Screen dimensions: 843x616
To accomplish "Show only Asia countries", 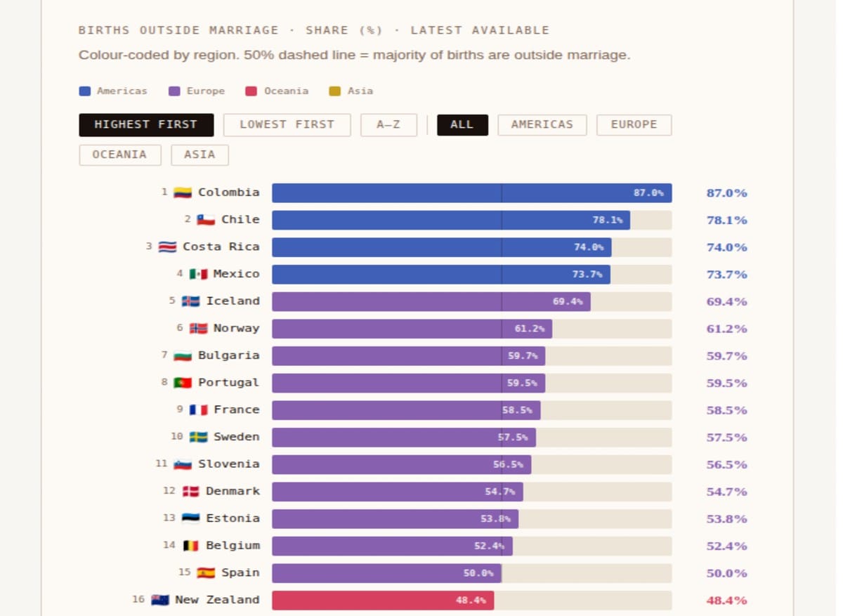I will coord(200,155).
